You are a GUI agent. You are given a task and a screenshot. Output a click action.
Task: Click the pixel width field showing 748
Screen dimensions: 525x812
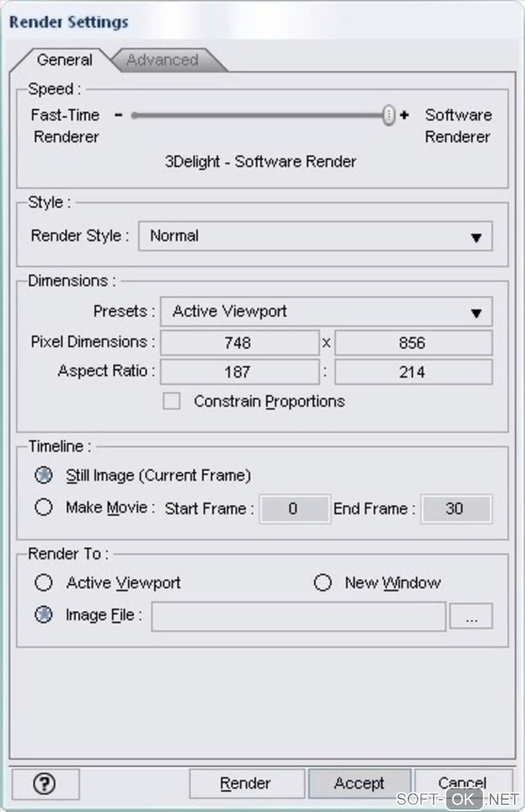pos(239,343)
